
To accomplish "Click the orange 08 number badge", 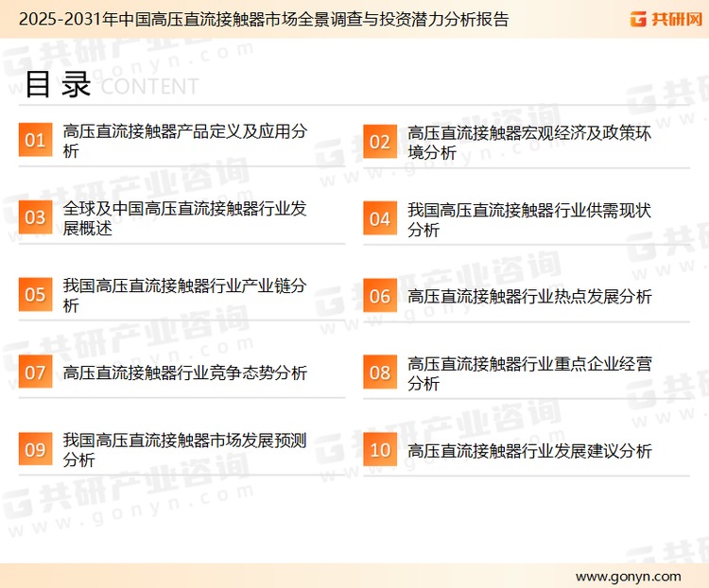I will click(x=380, y=372).
